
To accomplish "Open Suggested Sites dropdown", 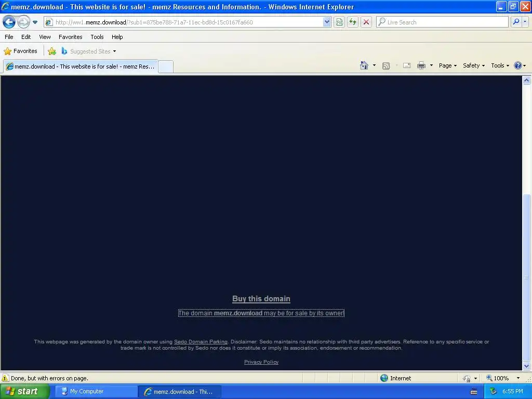I will tap(89, 51).
